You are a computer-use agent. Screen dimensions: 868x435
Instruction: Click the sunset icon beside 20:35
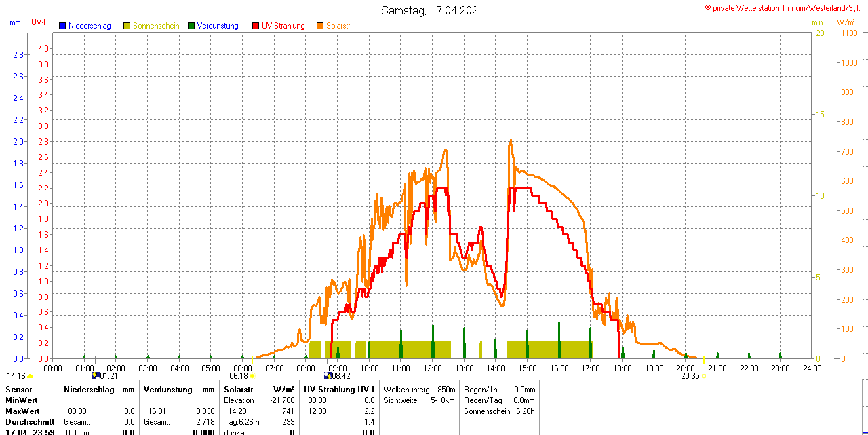click(704, 376)
